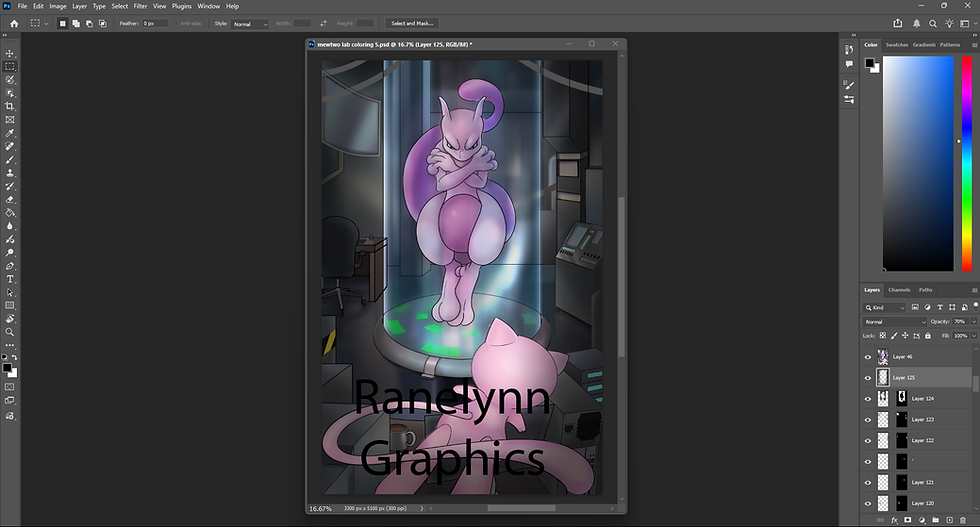Open the Search icon at top right

click(x=932, y=23)
